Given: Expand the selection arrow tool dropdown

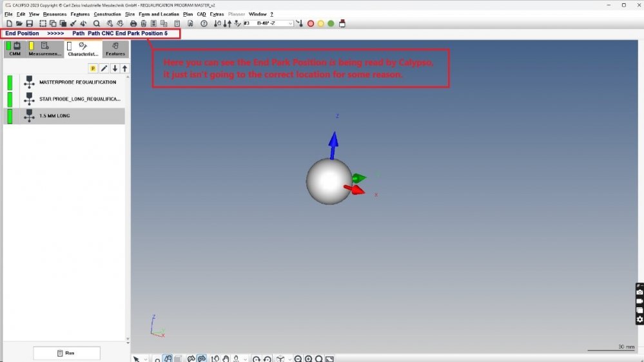Looking at the screenshot, I should pyautogui.click(x=146, y=359).
